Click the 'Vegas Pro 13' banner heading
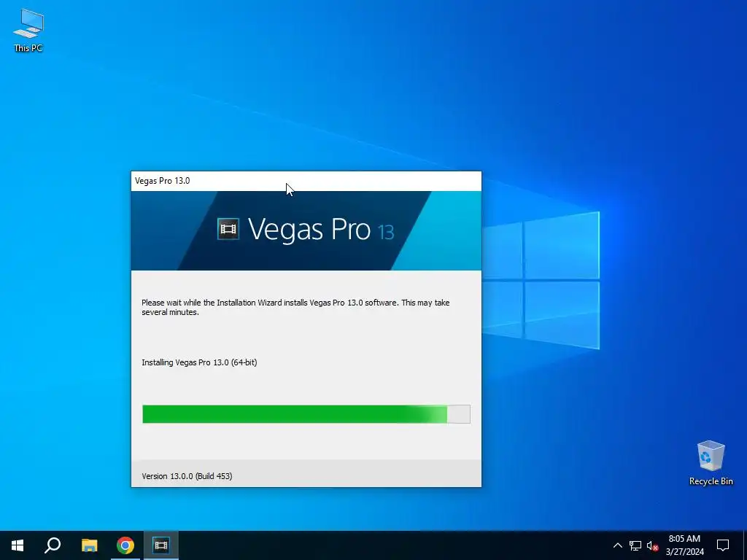 tap(321, 230)
